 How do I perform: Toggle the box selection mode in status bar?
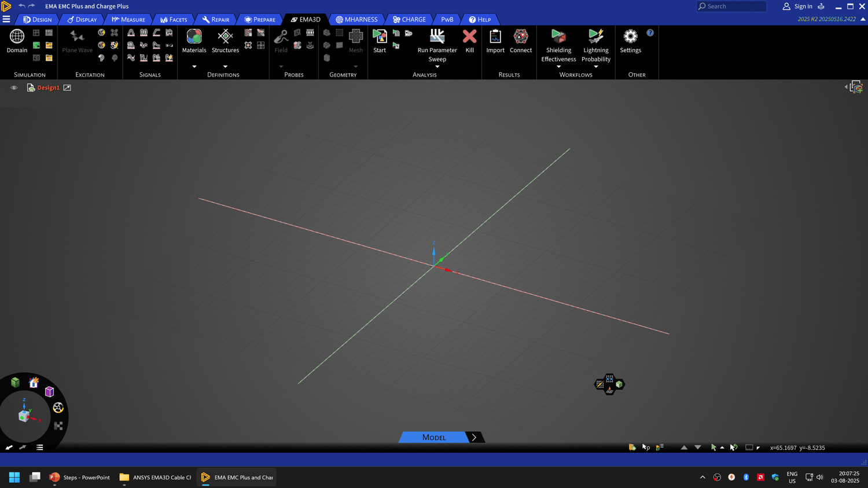(x=749, y=447)
